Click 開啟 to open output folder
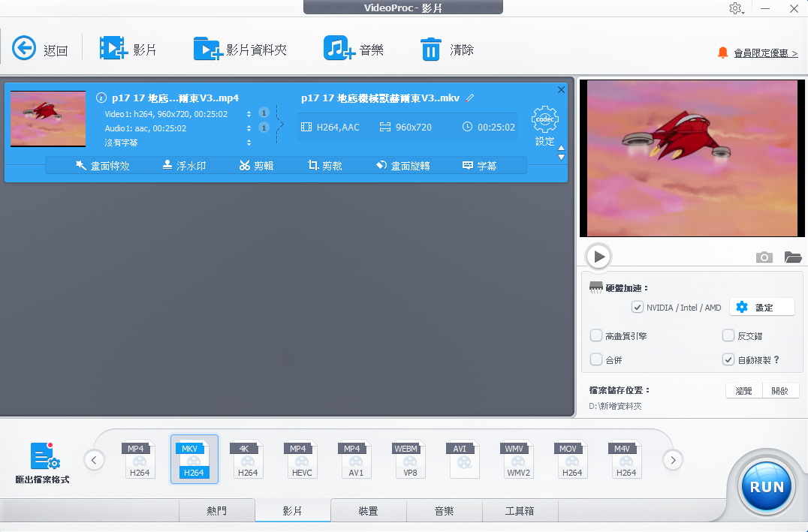 point(780,391)
